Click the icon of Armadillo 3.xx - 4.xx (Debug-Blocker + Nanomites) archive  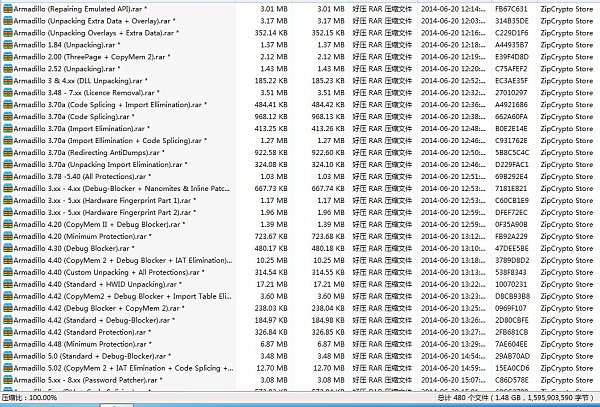pyautogui.click(x=8, y=188)
